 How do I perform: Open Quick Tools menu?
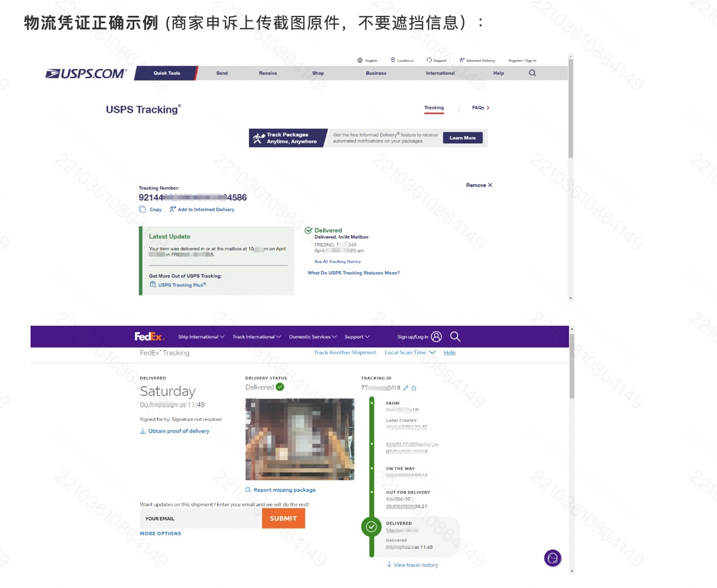[167, 73]
